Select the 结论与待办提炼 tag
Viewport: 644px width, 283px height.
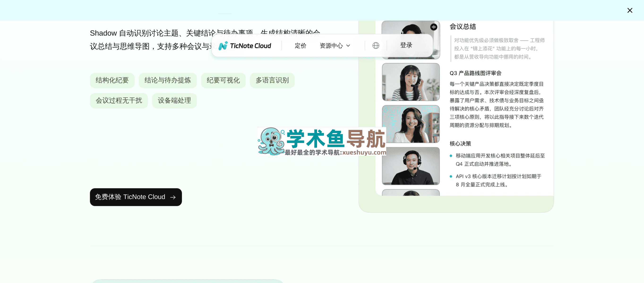(x=167, y=80)
